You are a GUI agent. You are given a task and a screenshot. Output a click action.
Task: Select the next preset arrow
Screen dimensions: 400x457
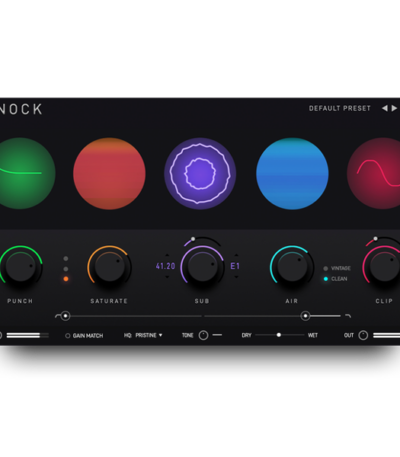394,108
